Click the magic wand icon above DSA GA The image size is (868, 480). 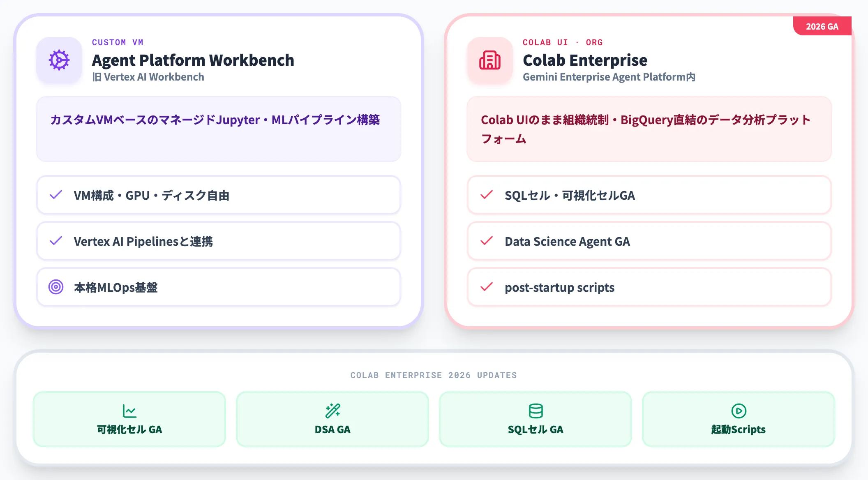coord(332,411)
